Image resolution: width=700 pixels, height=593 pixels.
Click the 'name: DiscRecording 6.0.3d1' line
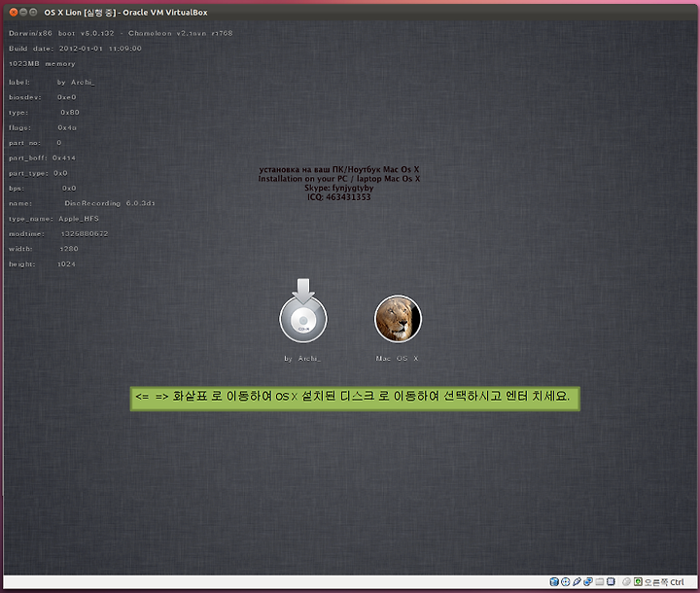82,203
